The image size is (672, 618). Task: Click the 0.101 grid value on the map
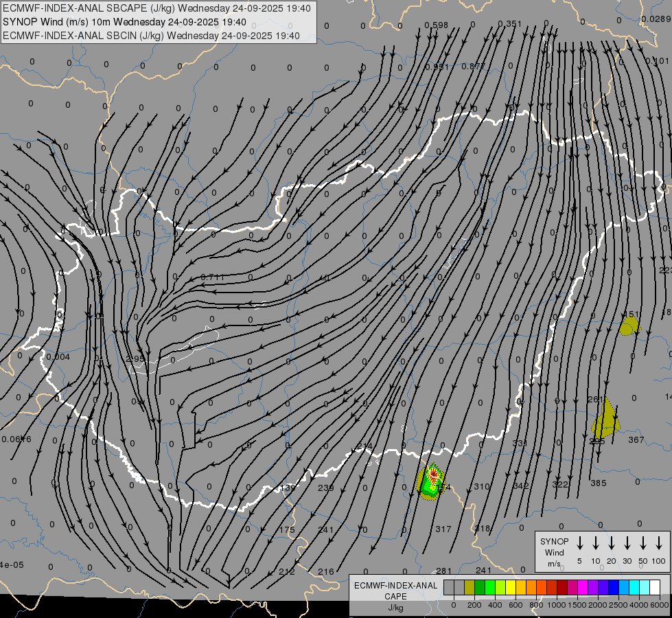point(657,61)
